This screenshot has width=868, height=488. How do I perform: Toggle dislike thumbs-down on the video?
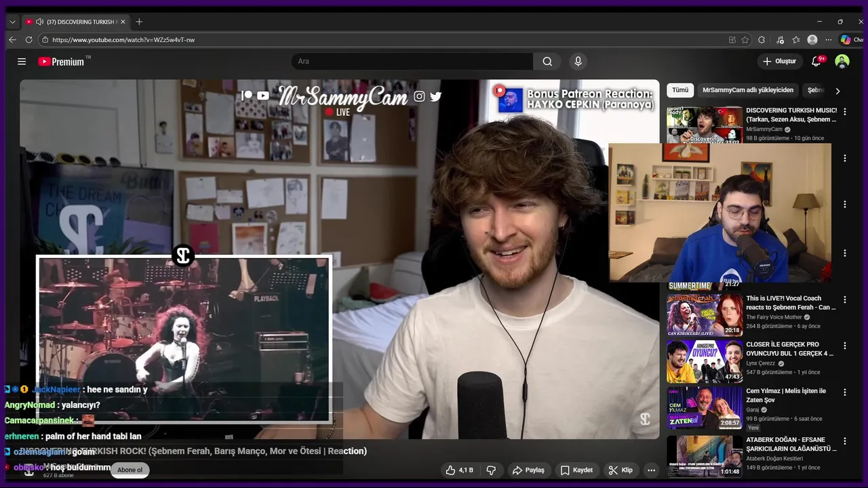pyautogui.click(x=492, y=470)
